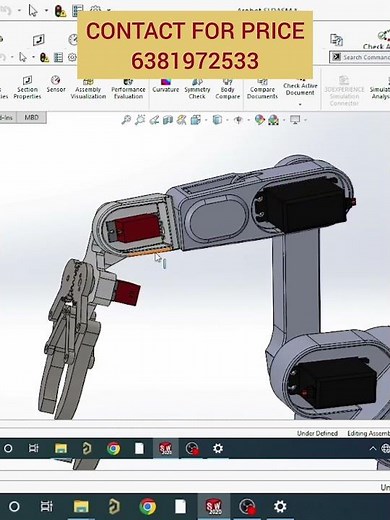
Task: Toggle Section View
Action: (168, 120)
